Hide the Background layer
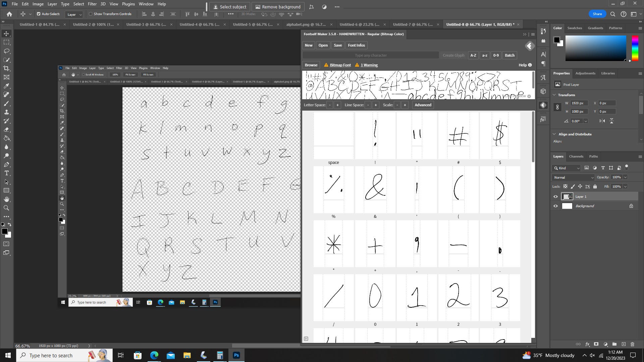 point(555,206)
